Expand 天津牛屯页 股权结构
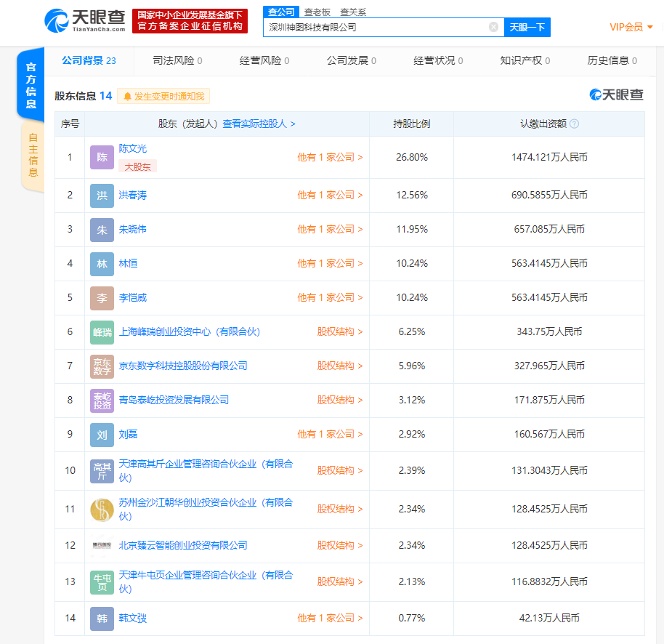The height and width of the screenshot is (644, 664). coord(339,581)
